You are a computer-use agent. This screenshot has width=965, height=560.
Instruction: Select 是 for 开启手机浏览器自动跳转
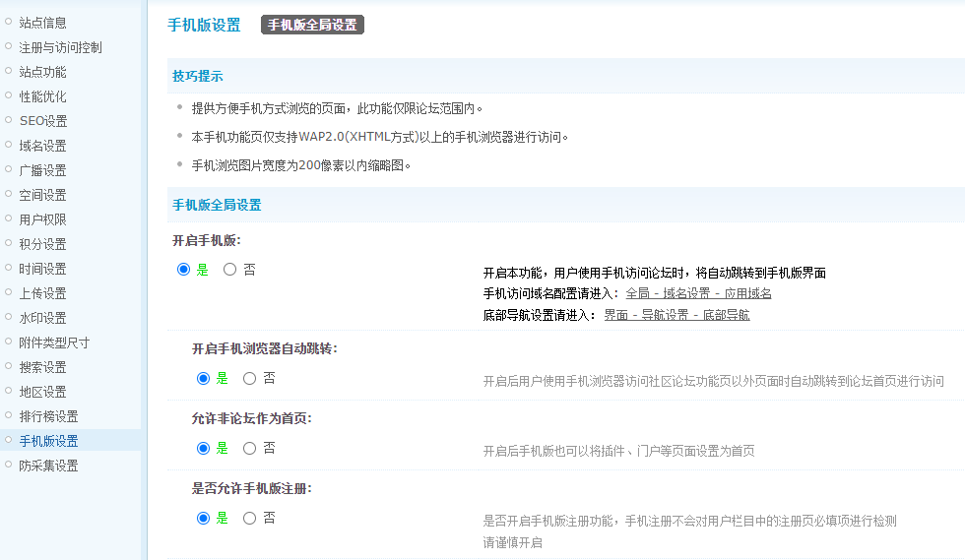point(203,379)
